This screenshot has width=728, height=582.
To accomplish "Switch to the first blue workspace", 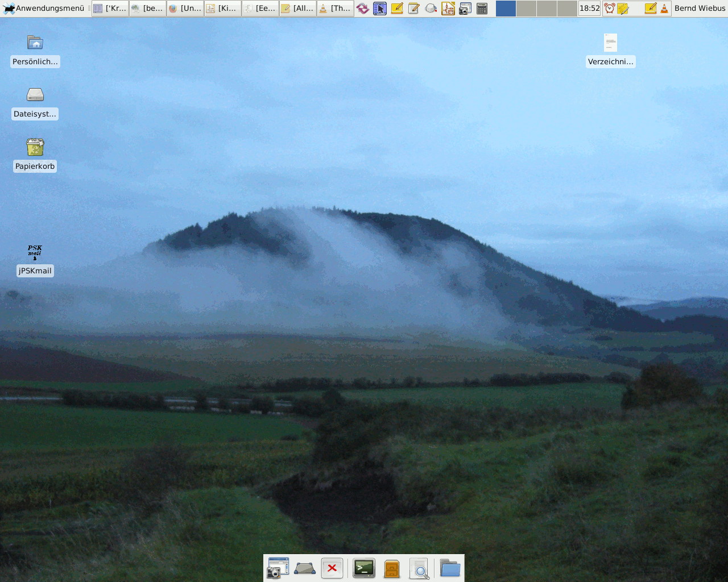I will tap(506, 8).
